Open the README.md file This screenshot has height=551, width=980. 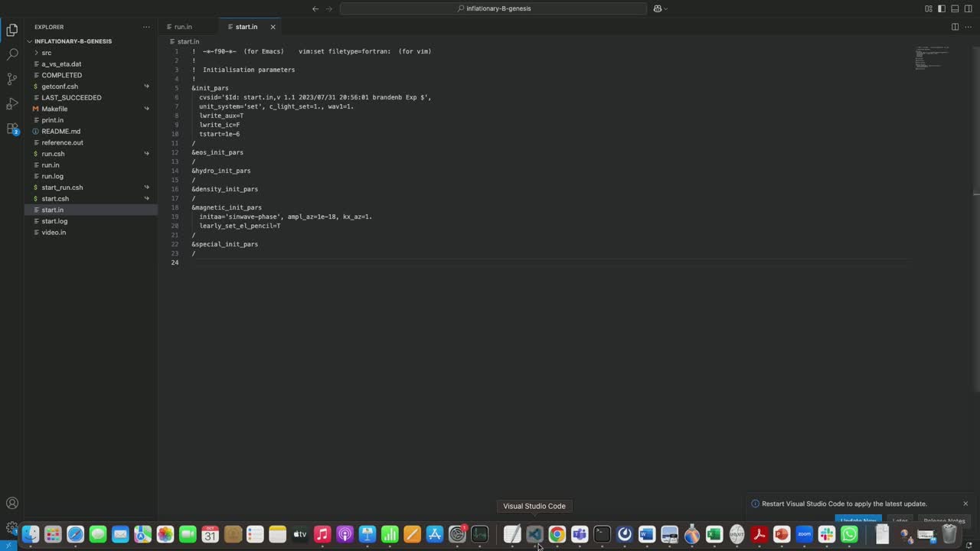tap(60, 132)
